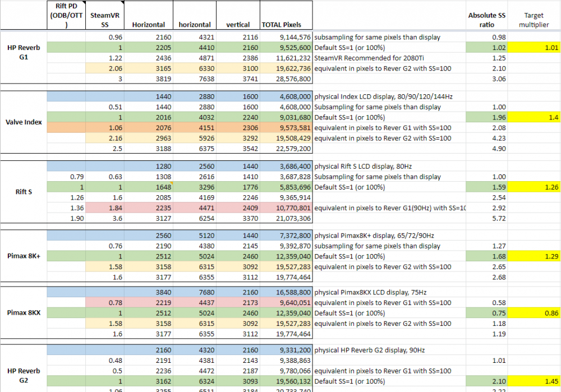
Task: Select the pink cell '10,770,801'
Action: click(286, 208)
